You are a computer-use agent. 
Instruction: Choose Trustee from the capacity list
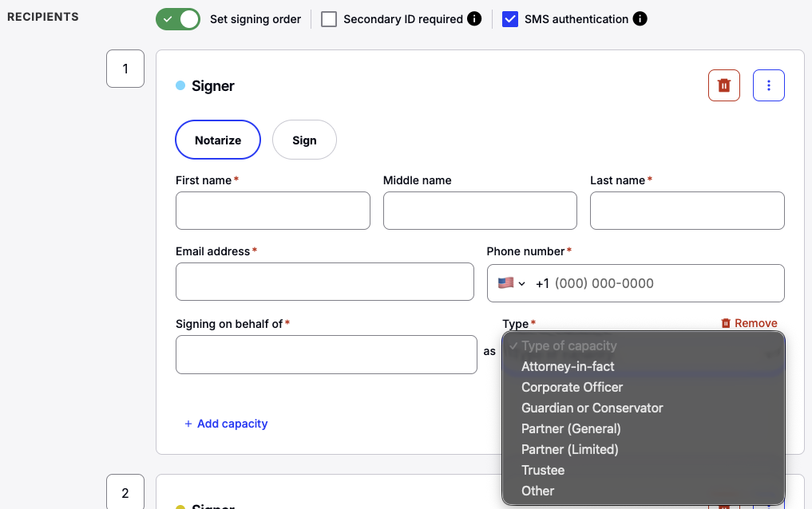(x=543, y=470)
